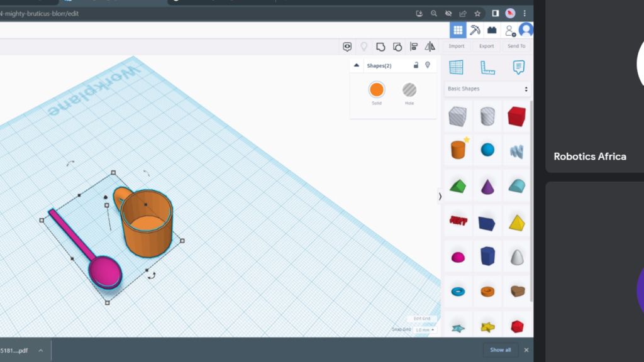
Task: Click the show all view icon in toolbar
Action: point(347,47)
